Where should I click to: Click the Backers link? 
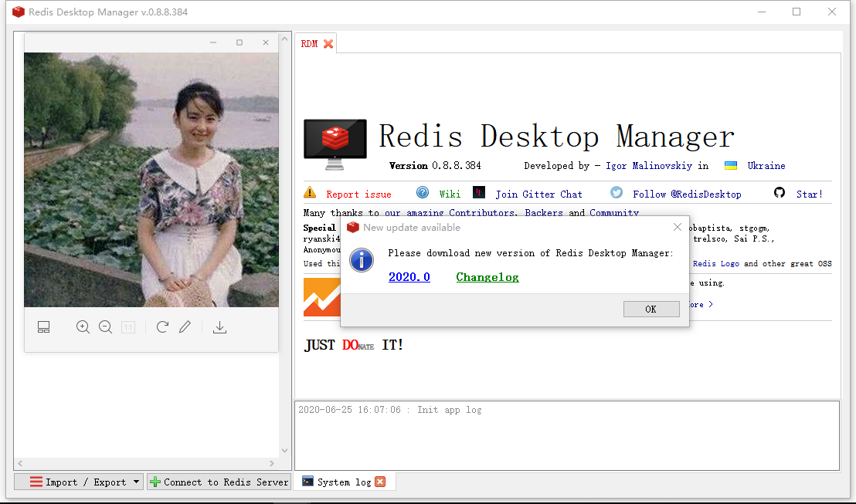(x=543, y=212)
